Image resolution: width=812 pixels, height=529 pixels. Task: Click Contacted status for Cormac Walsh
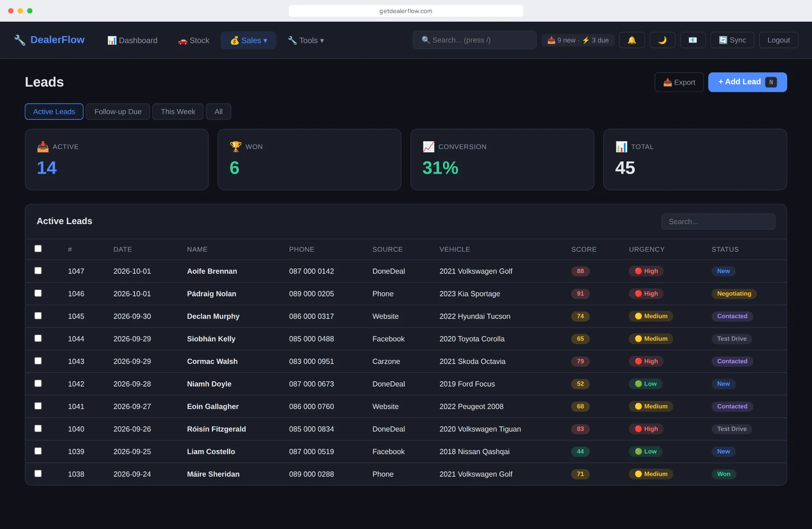[x=732, y=361]
